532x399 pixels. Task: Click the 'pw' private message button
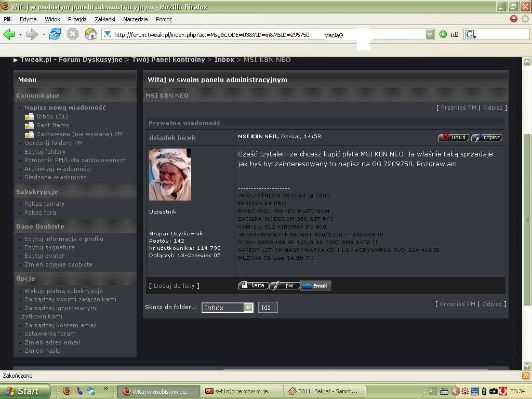click(285, 286)
